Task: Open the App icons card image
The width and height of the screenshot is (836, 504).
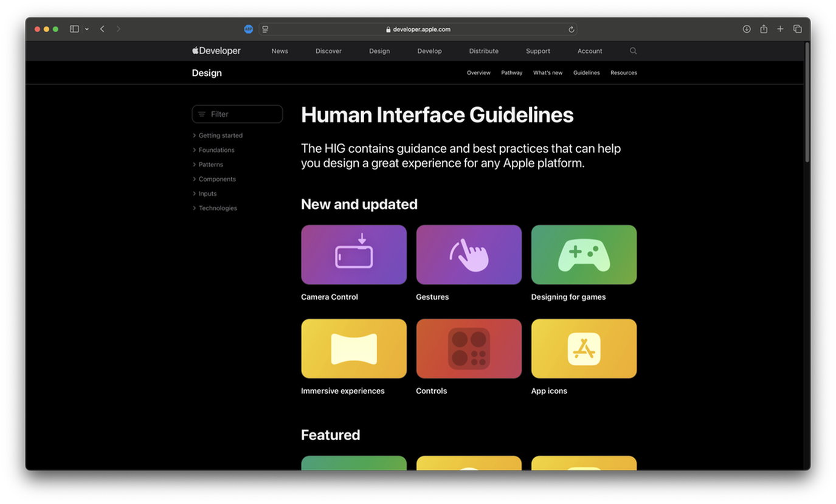Action: pos(584,349)
